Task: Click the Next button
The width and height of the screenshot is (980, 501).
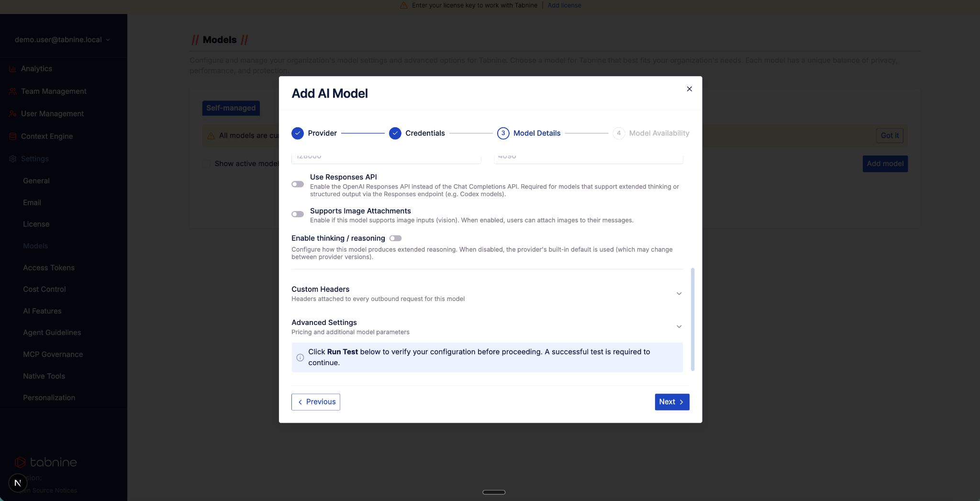Action: (672, 402)
